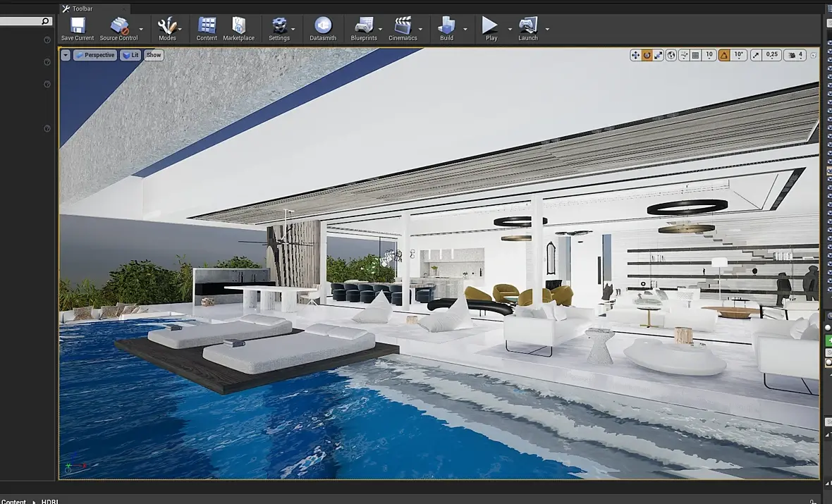Image resolution: width=832 pixels, height=504 pixels.
Task: Click the Build lighting button
Action: [x=447, y=29]
